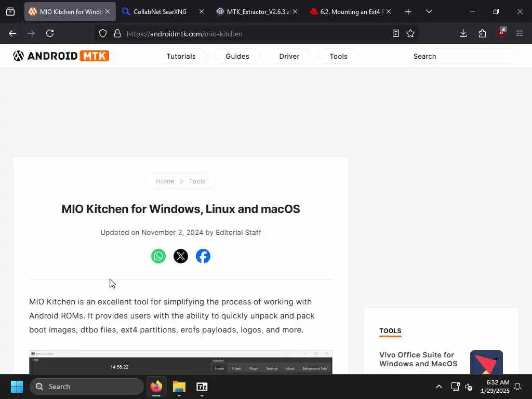Open the network status tray icon

455,387
